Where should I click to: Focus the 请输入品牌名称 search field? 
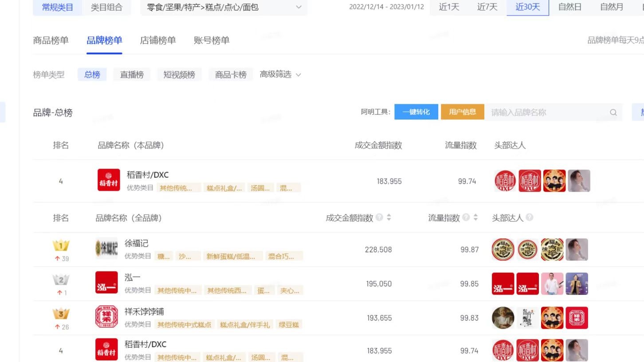point(553,112)
